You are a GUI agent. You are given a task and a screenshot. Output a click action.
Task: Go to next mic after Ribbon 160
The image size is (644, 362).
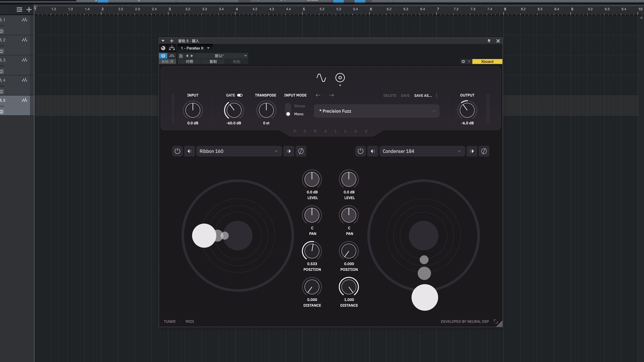click(289, 151)
